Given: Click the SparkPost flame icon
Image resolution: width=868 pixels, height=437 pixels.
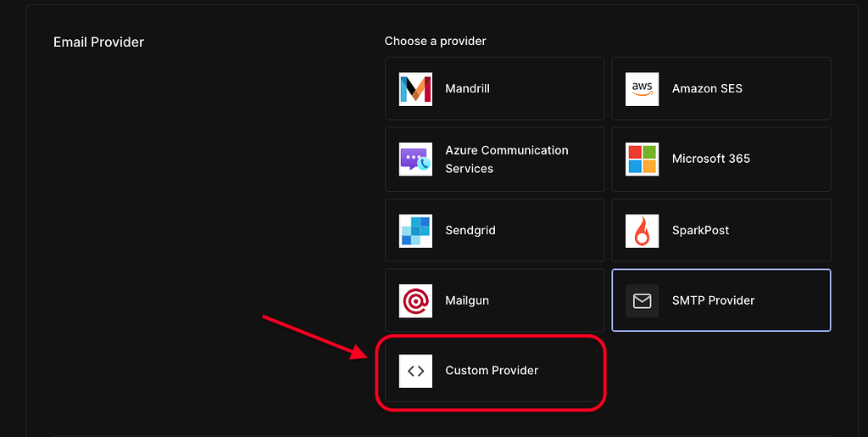Looking at the screenshot, I should pos(643,231).
